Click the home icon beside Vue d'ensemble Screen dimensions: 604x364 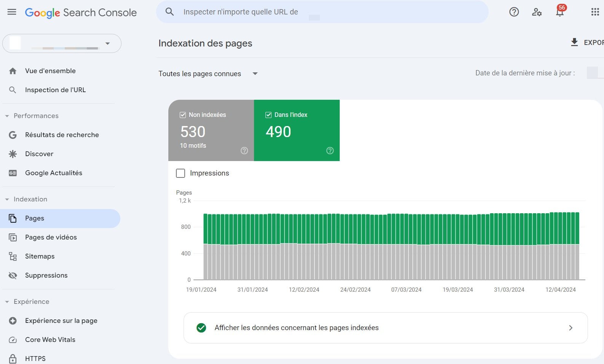13,71
